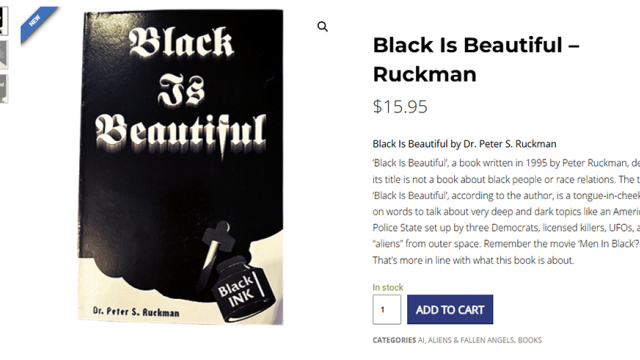Click the Black INK bottle on the cover
640x360 pixels.
click(243, 289)
